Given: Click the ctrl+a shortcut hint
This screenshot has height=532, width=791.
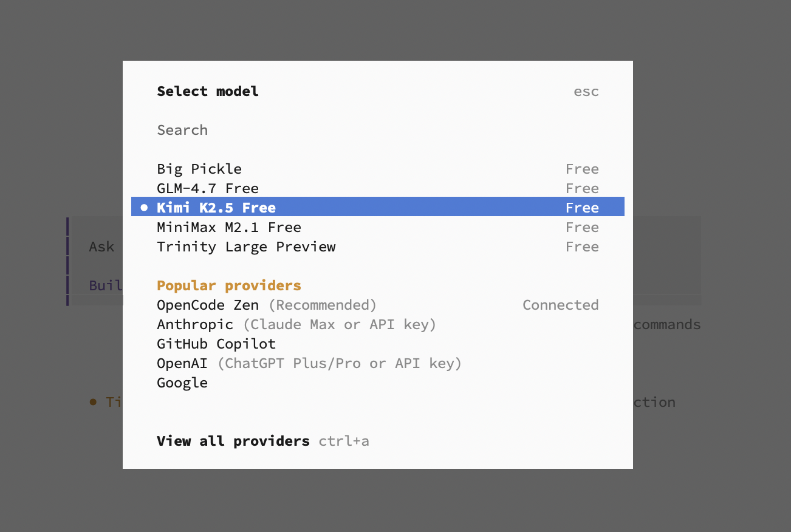Looking at the screenshot, I should 344,441.
